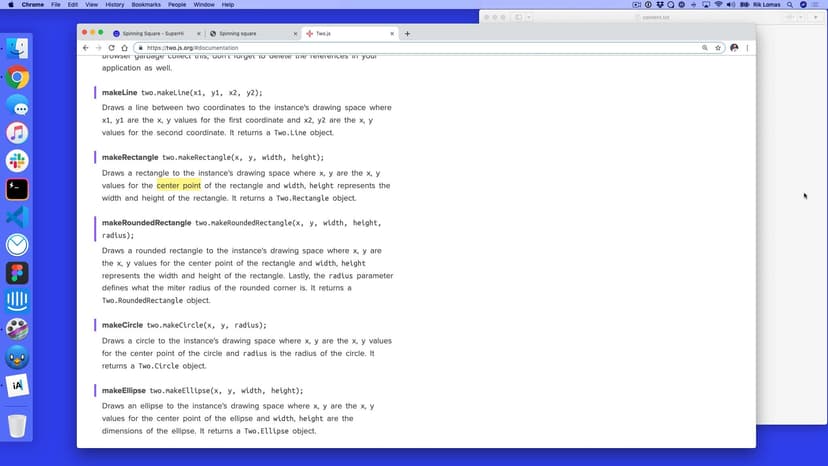Open Trash in the dock
828x466 pixels.
17,426
